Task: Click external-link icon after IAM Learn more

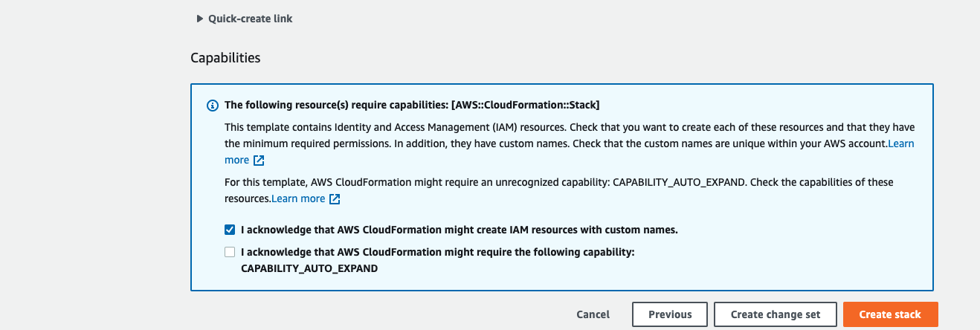Action: pyautogui.click(x=259, y=161)
